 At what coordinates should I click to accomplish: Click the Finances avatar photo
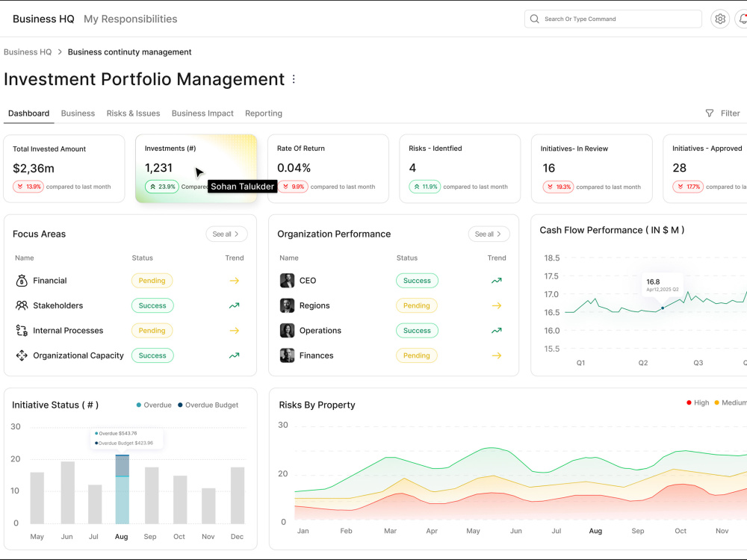coord(287,355)
